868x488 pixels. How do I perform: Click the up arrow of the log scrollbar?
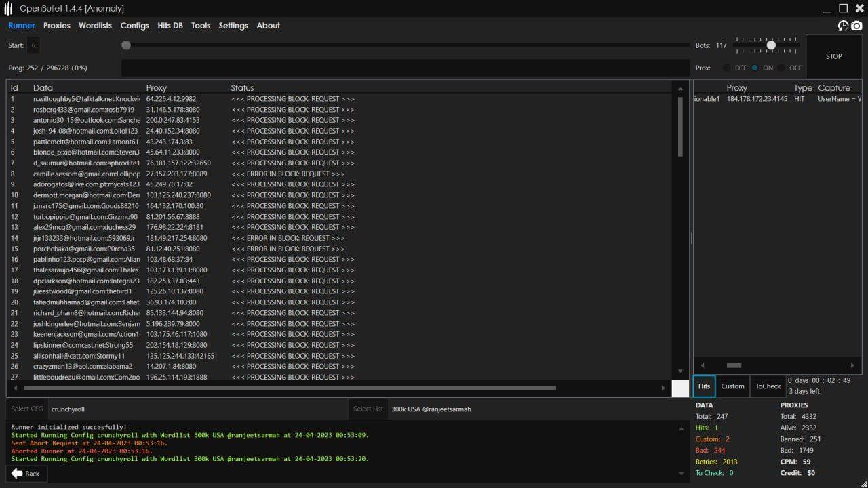tap(681, 428)
